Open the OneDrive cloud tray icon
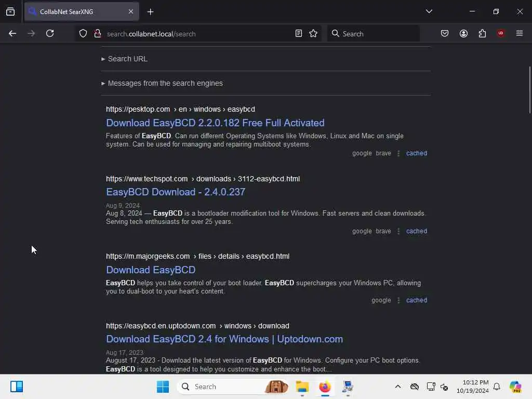 [x=414, y=387]
